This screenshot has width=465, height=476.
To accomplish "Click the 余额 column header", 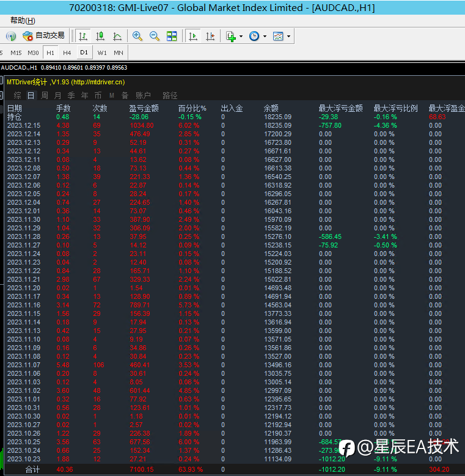I will point(271,108).
